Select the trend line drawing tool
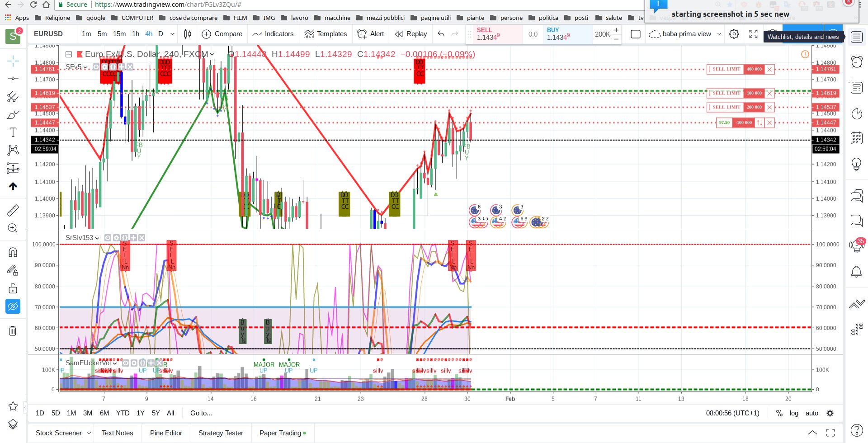868x443 pixels. point(13,79)
